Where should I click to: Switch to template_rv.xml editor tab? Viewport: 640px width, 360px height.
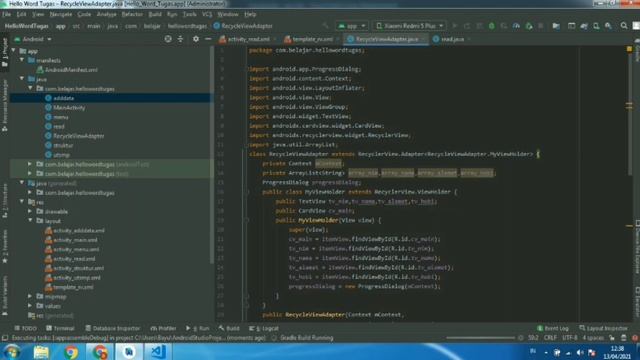coord(311,39)
